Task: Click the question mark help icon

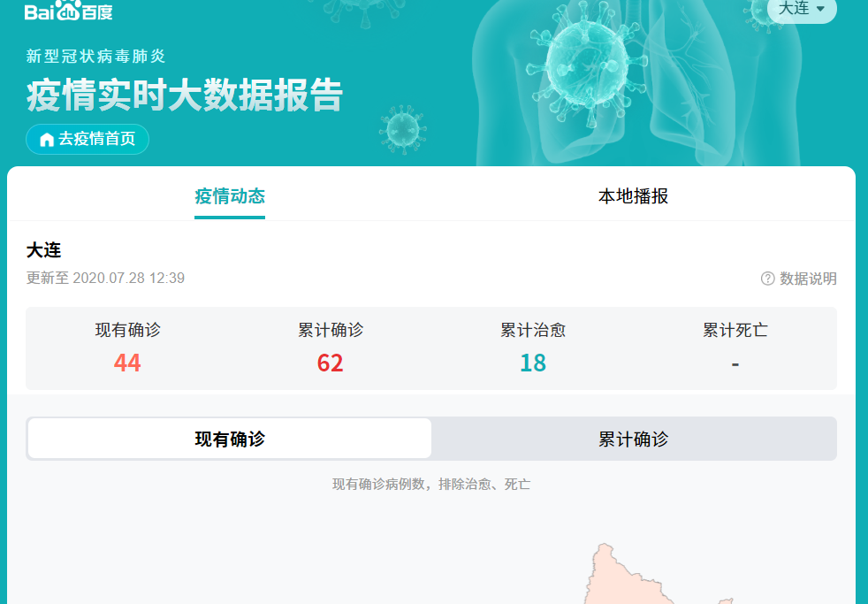Action: [767, 279]
